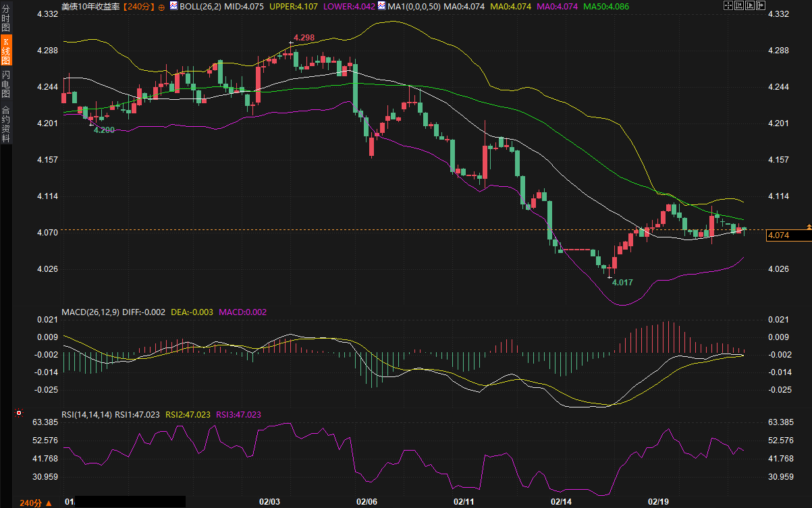Click the RSI1:47.023 value
The image size is (812, 508).
coord(138,415)
